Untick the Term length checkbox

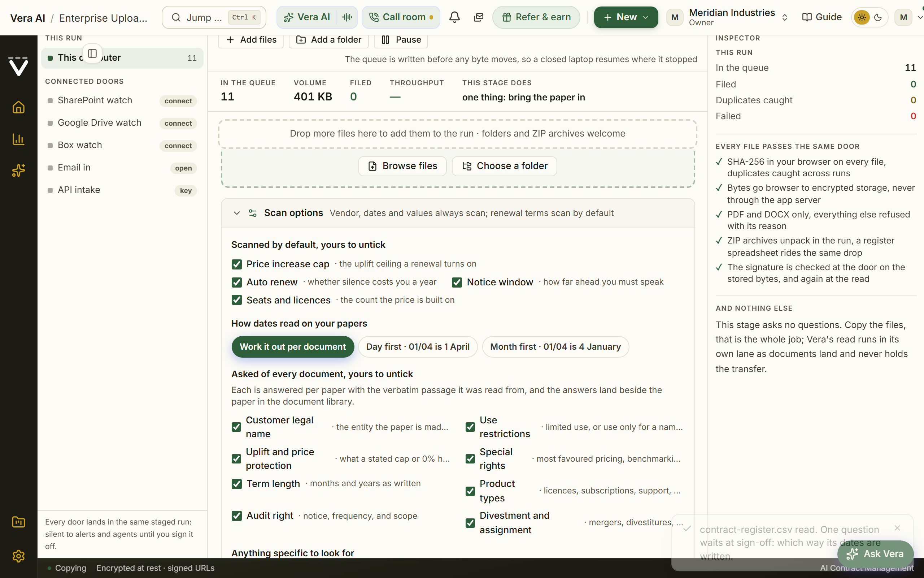pos(237,484)
